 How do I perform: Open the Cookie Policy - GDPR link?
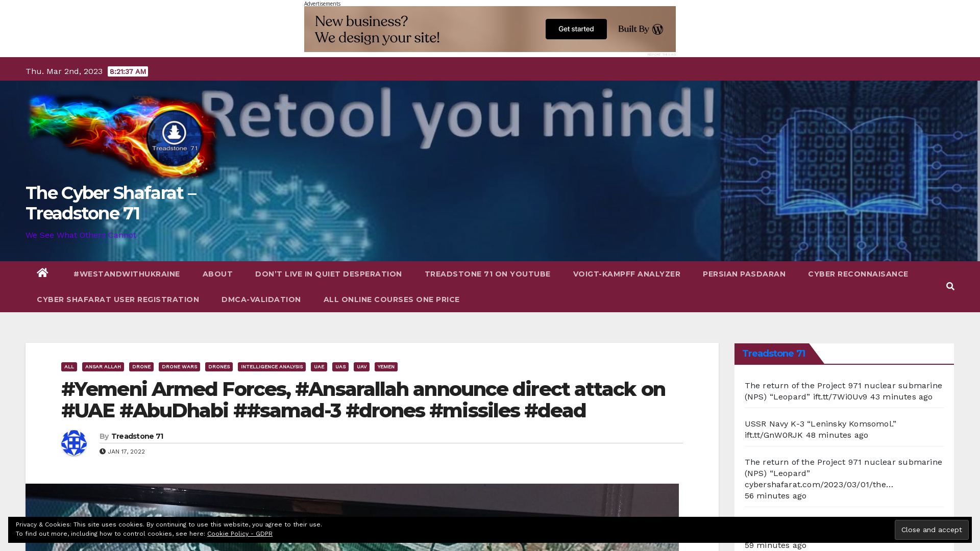click(x=240, y=534)
